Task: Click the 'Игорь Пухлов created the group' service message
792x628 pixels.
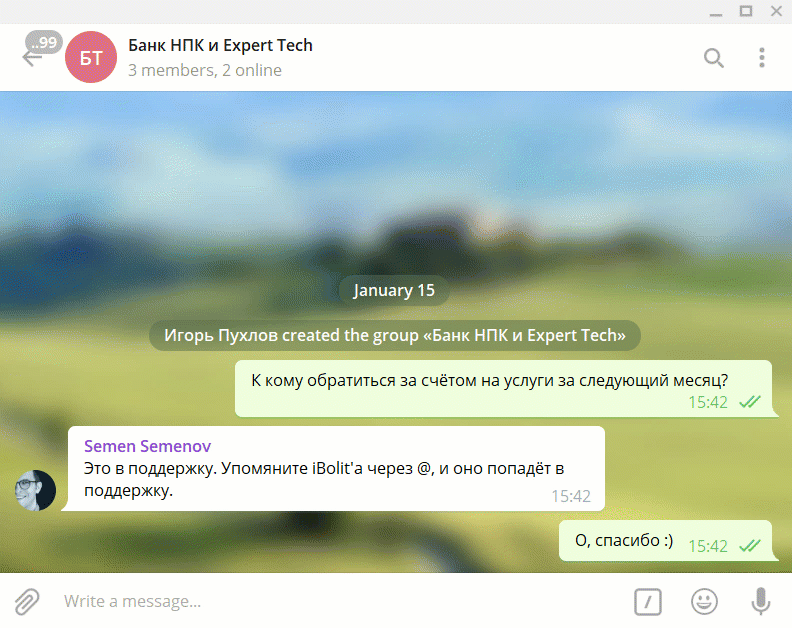Action: [395, 335]
